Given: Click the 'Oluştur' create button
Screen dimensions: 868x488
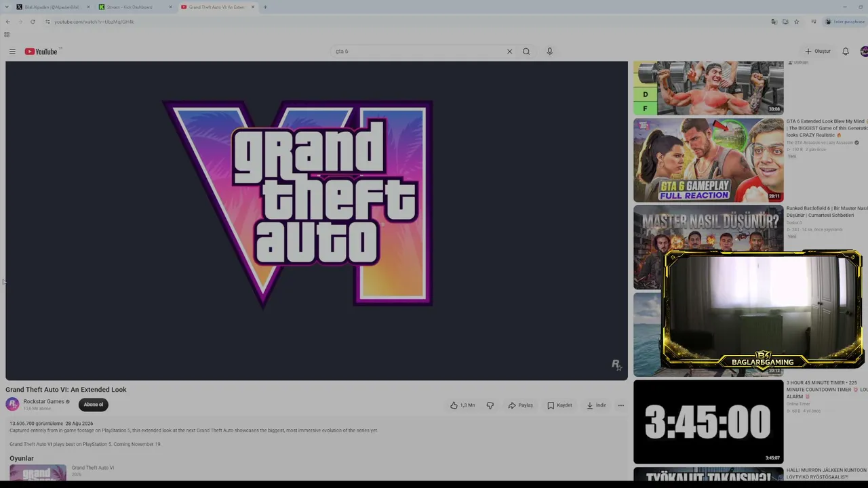Looking at the screenshot, I should [818, 52].
